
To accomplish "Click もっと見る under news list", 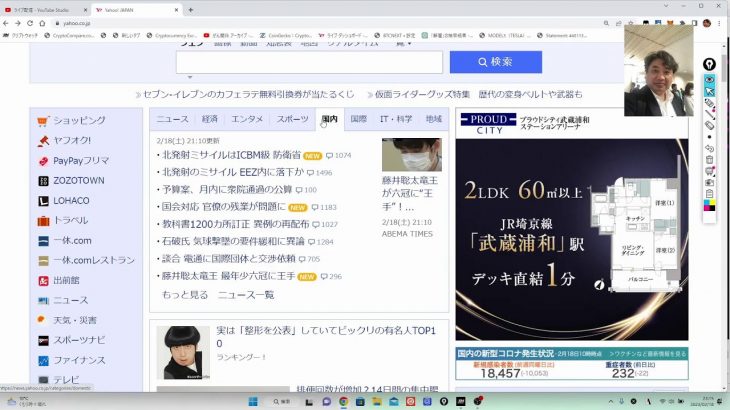I will point(185,295).
